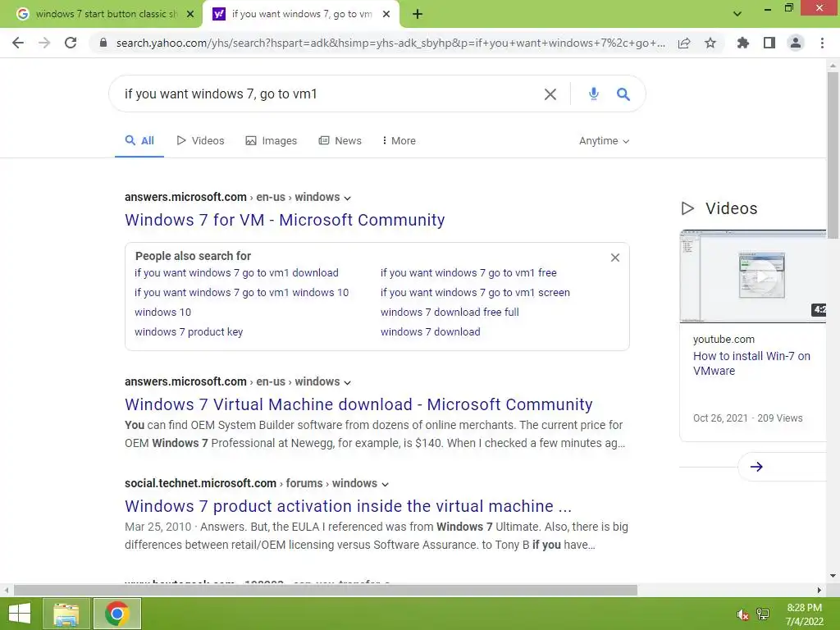
Task: Share this page icon
Action: 684,43
